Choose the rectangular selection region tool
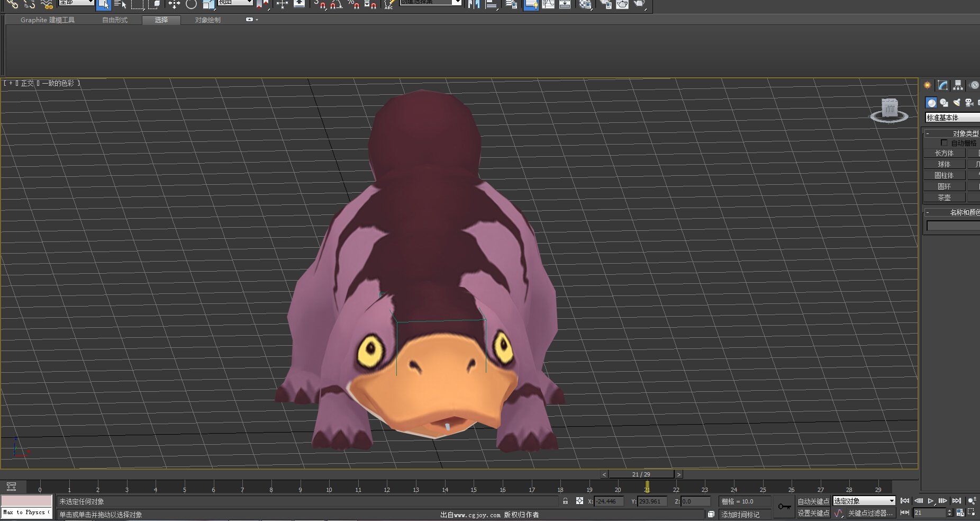The height and width of the screenshot is (521, 980). 138,4
